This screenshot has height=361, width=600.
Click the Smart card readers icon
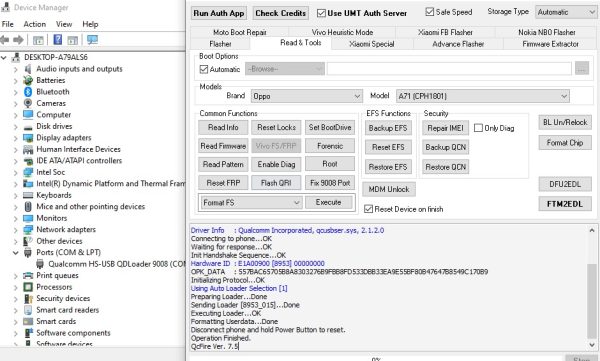tap(28, 310)
